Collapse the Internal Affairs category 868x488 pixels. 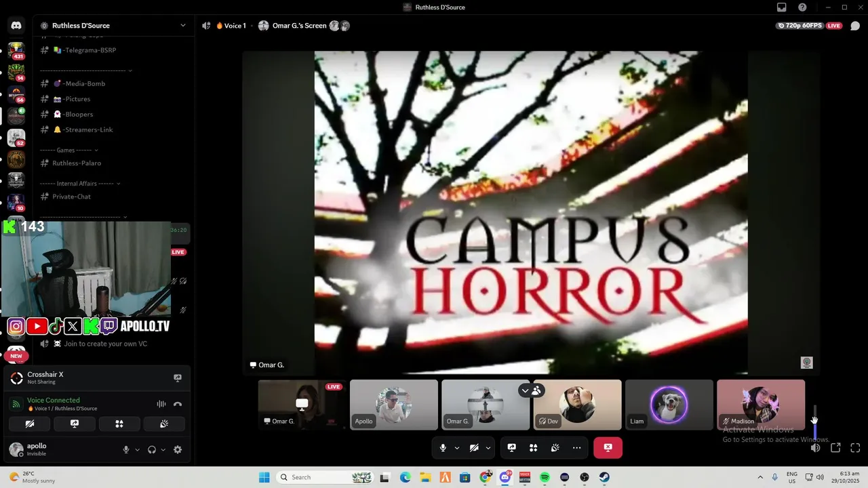80,183
